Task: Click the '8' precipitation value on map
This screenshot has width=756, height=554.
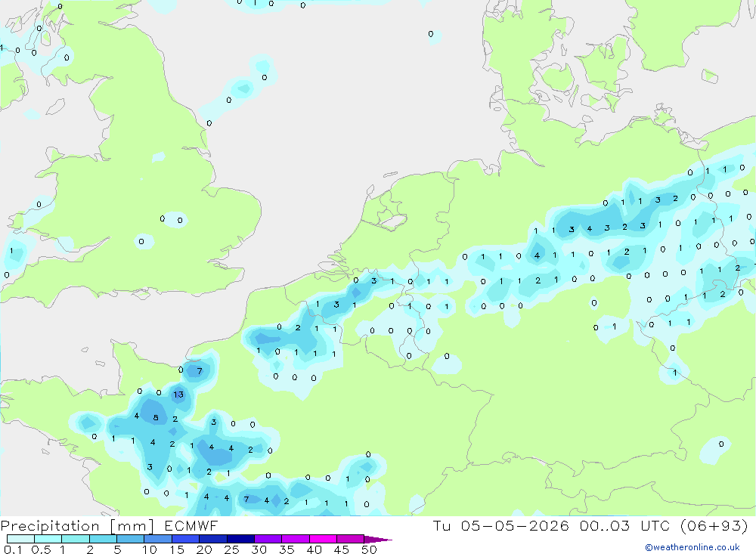Action: 156,417
